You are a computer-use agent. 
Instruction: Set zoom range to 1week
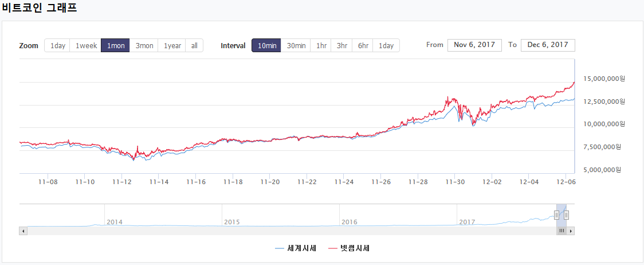pos(86,46)
